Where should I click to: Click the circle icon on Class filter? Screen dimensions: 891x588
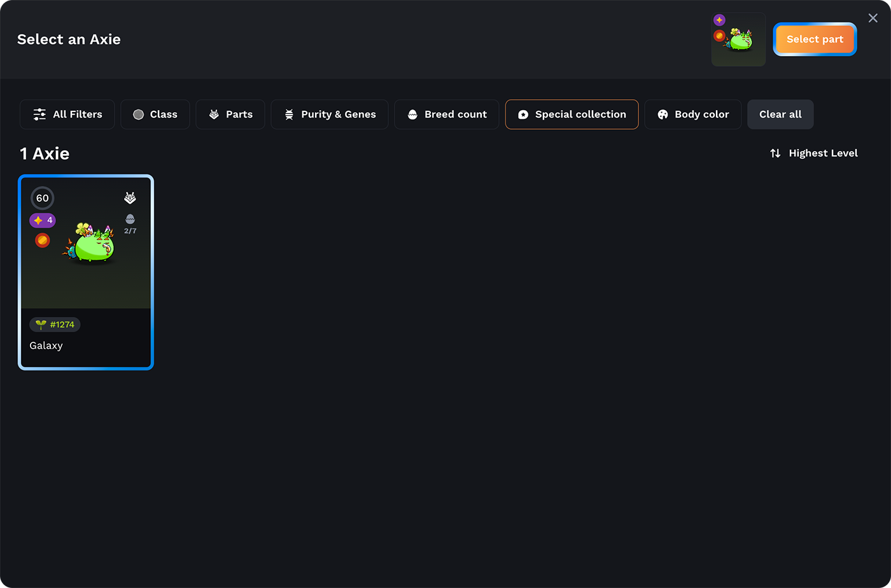(x=138, y=115)
